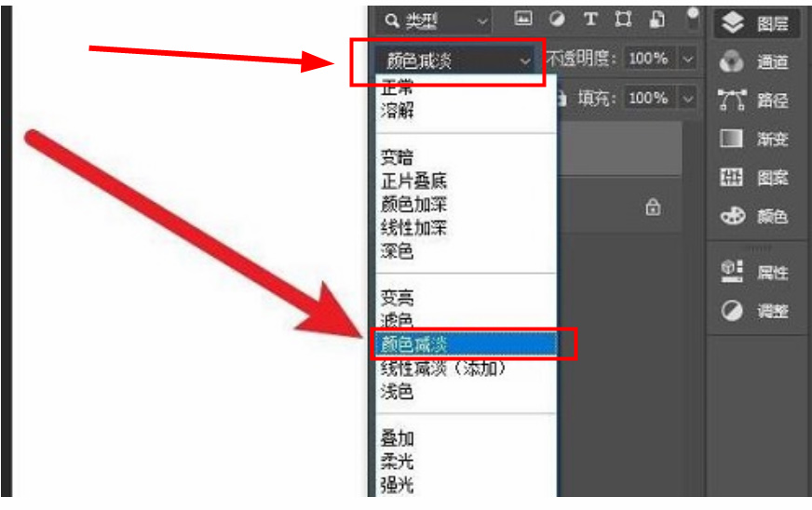Click the pixel layer filter icon

pyautogui.click(x=523, y=19)
